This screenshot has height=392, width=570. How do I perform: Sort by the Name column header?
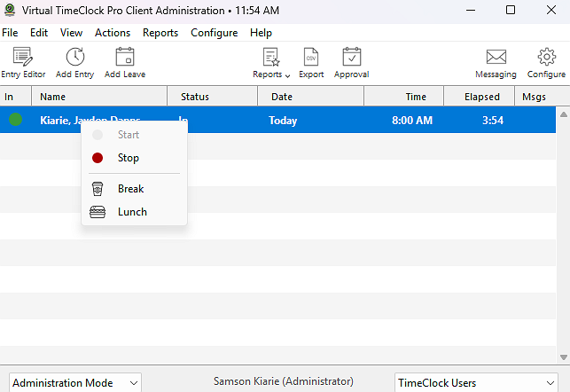99,97
